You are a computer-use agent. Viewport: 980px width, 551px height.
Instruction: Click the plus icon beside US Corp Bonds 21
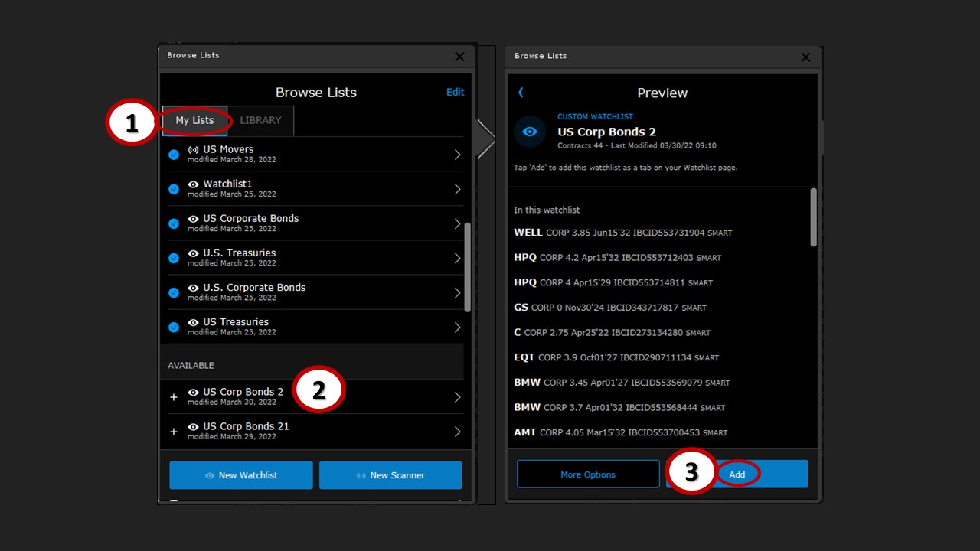(x=174, y=432)
